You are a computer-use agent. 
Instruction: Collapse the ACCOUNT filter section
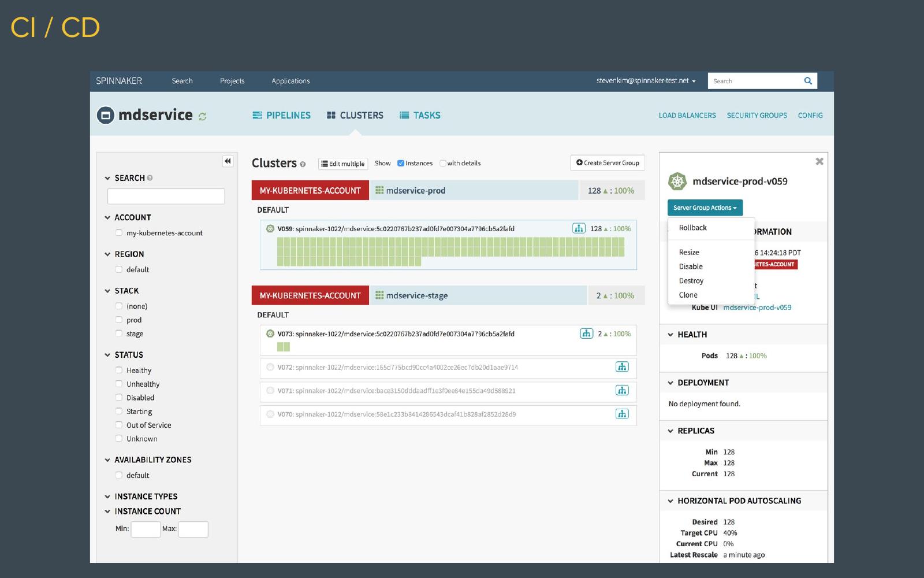pos(107,218)
